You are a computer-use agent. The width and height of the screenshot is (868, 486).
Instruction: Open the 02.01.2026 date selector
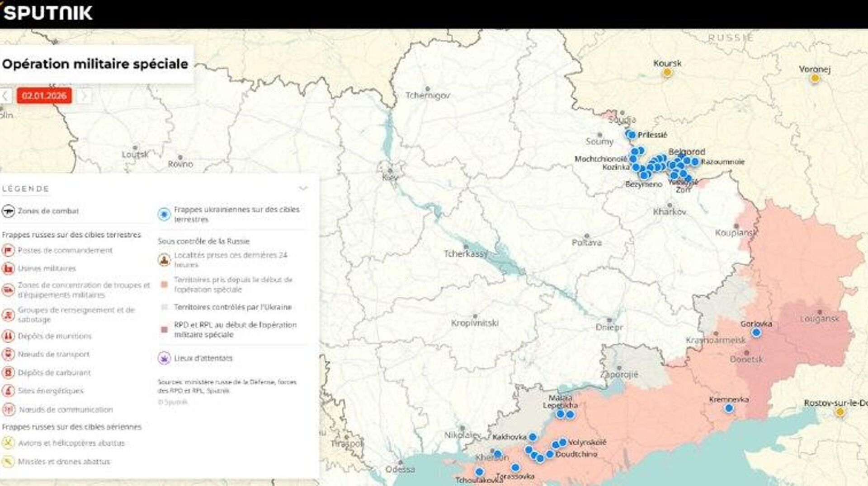(44, 96)
